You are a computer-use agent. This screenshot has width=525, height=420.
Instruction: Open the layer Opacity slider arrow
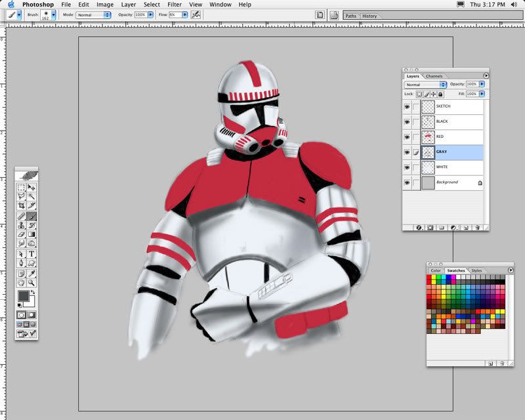tap(482, 84)
